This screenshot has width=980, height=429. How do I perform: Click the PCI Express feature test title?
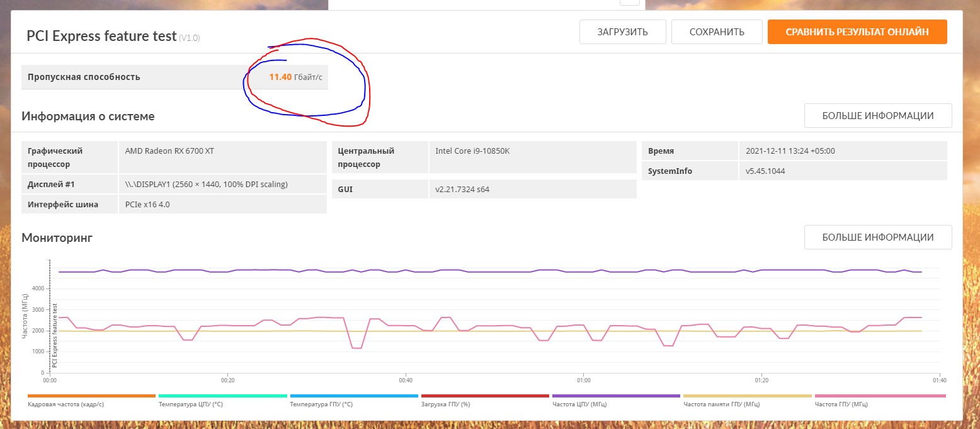[101, 36]
